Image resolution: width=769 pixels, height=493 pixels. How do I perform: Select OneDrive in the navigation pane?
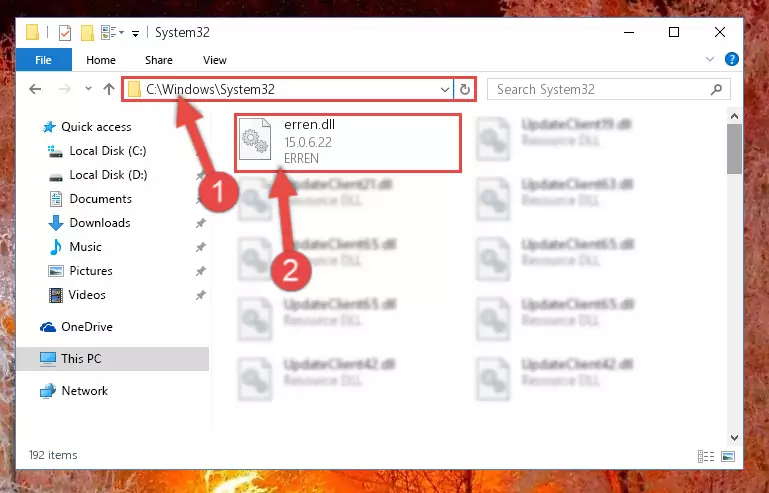(76, 327)
